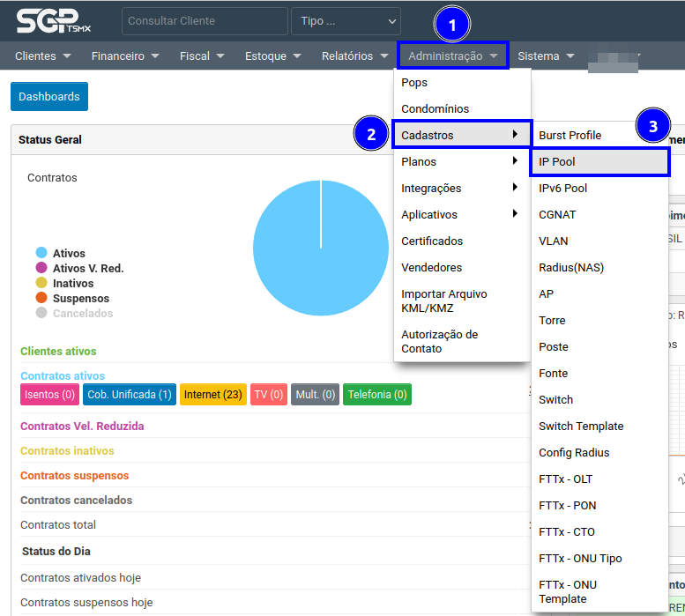This screenshot has height=616, width=685.
Task: Select FTTx - OLT menu entry
Action: tap(565, 479)
